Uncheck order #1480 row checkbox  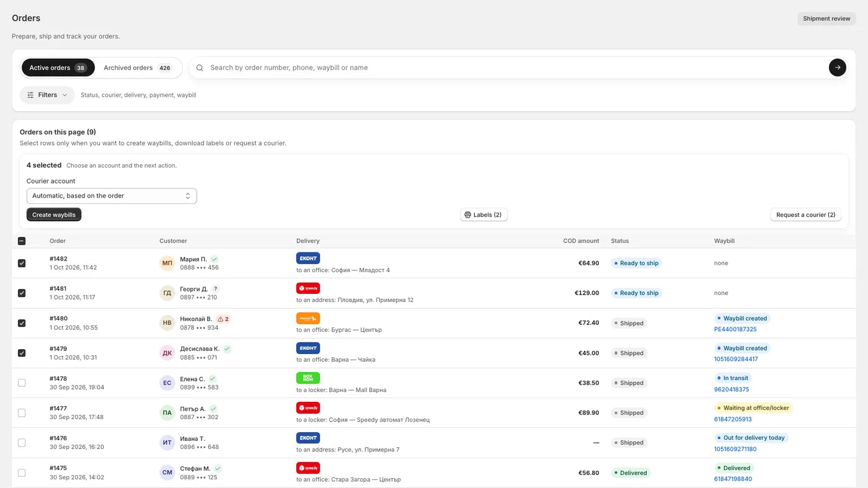pos(22,323)
